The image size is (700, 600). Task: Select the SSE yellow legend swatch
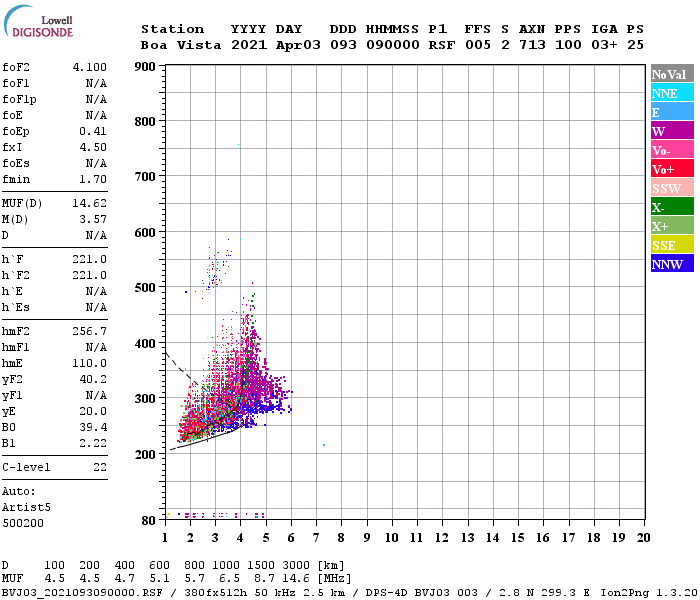pyautogui.click(x=672, y=245)
